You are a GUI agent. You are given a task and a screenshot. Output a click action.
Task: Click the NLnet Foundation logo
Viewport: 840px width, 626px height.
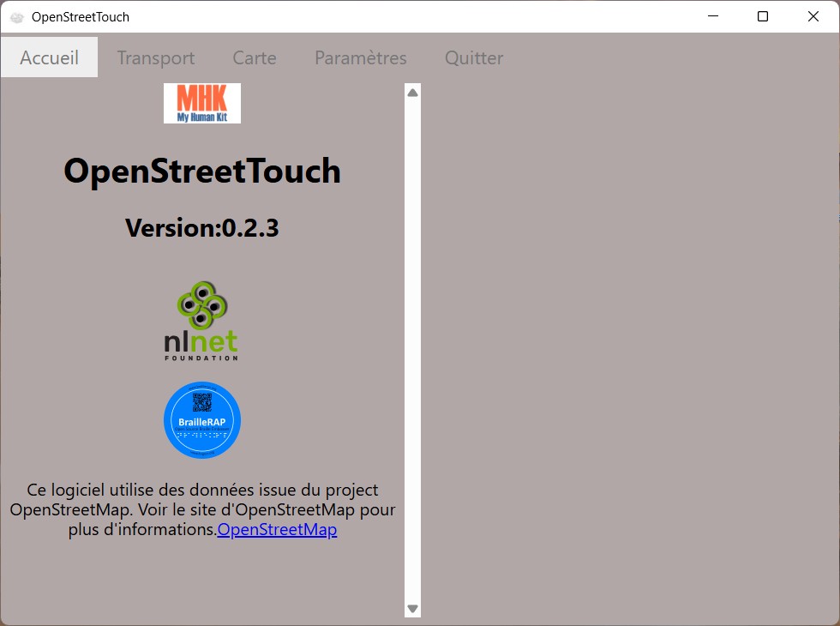click(x=201, y=321)
